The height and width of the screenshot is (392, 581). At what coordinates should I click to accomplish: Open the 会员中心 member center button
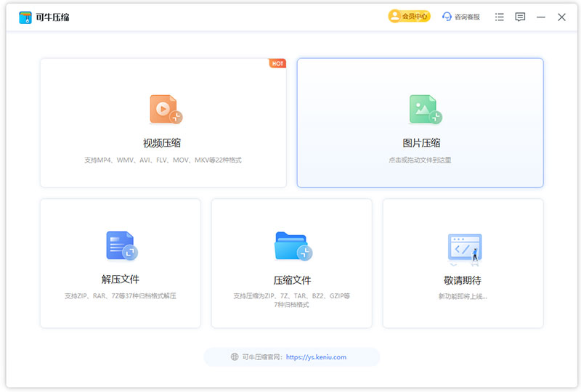click(409, 16)
